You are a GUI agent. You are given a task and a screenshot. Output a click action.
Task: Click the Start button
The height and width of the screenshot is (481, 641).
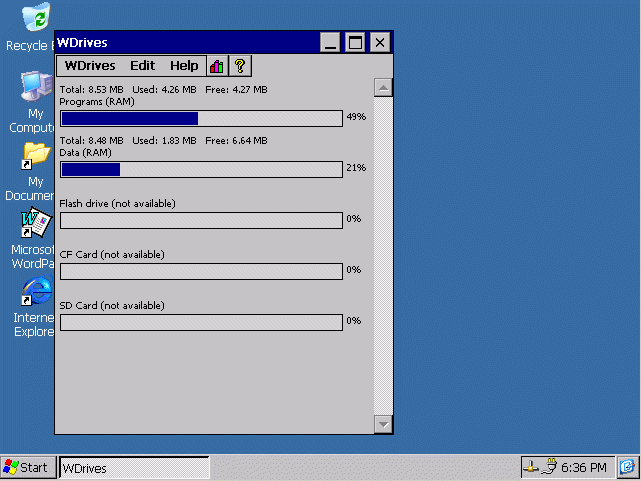coord(27,467)
